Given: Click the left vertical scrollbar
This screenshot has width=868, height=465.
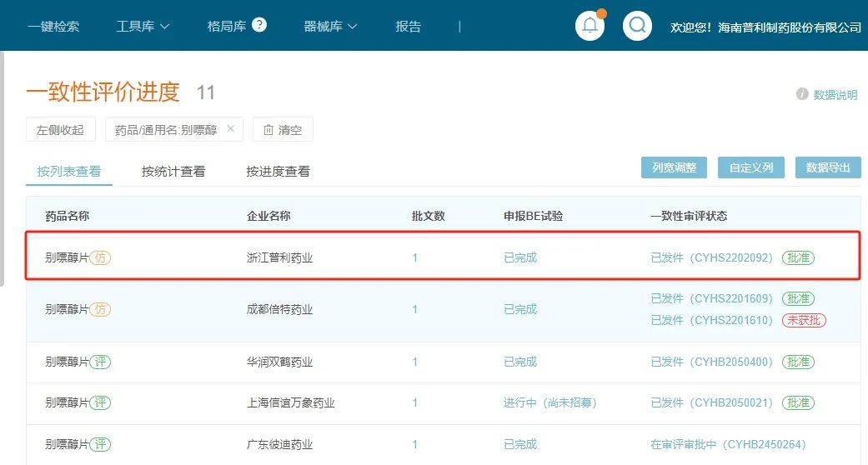Looking at the screenshot, I should click(x=3, y=167).
